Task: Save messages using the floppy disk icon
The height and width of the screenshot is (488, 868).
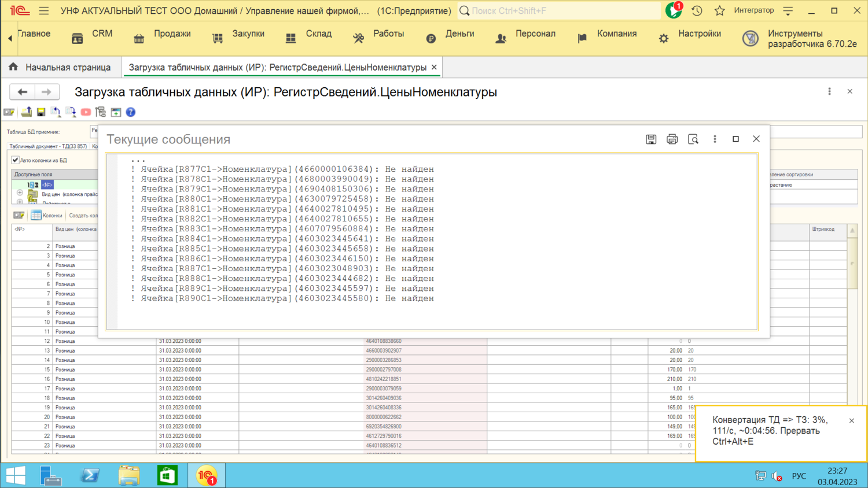Action: point(651,139)
